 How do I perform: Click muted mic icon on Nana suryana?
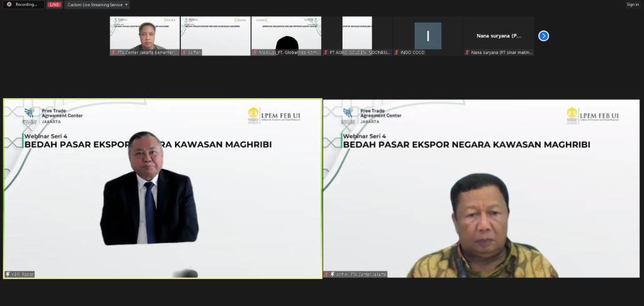coord(468,52)
